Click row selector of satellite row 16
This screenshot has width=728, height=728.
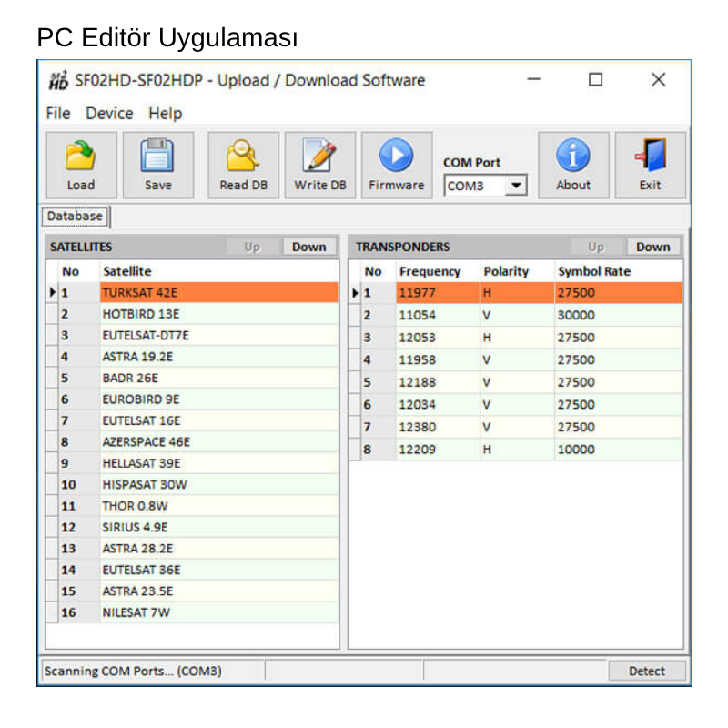click(x=52, y=612)
